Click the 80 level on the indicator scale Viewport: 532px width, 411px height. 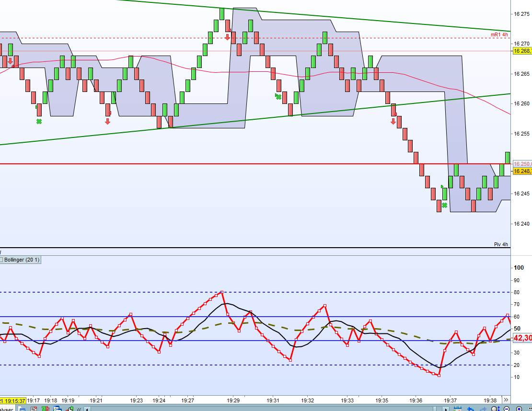pos(516,292)
